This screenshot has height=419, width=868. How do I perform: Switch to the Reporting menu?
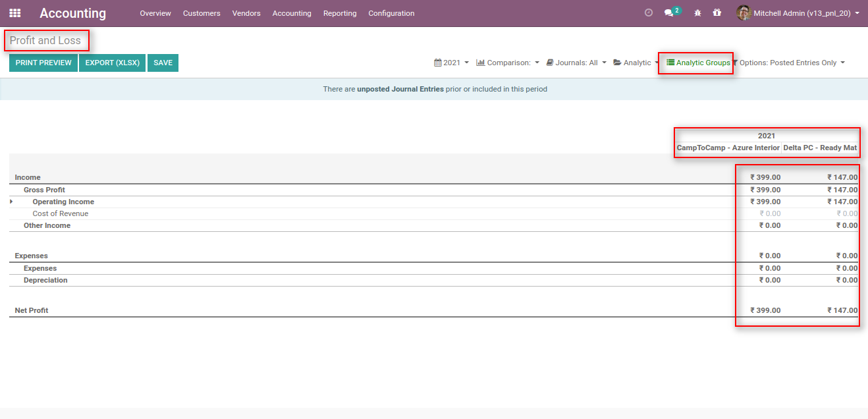(x=339, y=13)
